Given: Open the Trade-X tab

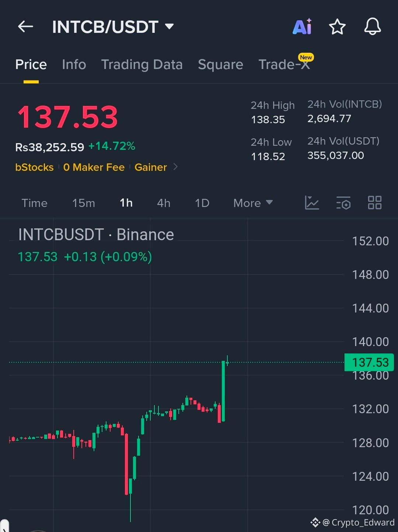Looking at the screenshot, I should [284, 65].
